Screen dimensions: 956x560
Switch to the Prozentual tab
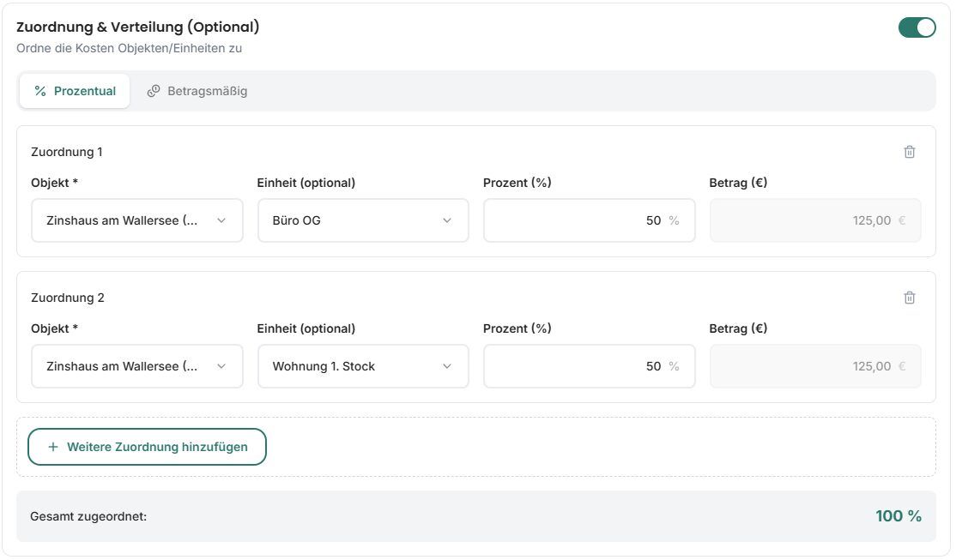pos(75,91)
